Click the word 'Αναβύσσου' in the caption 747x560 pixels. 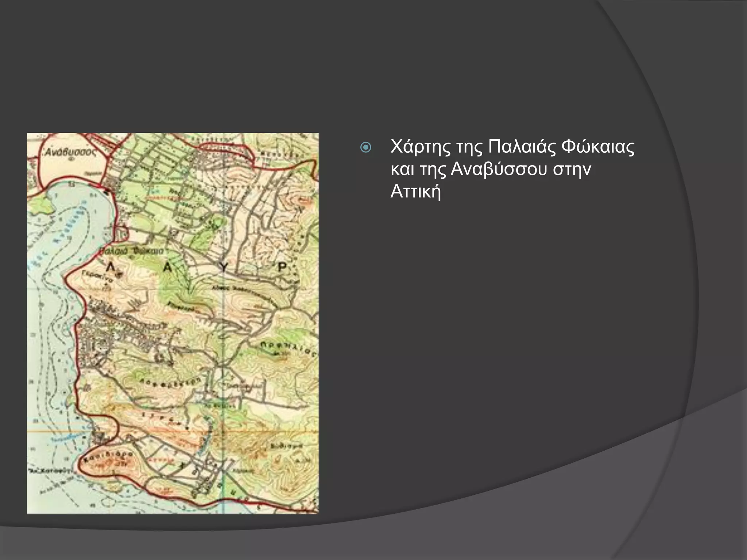[x=499, y=169]
